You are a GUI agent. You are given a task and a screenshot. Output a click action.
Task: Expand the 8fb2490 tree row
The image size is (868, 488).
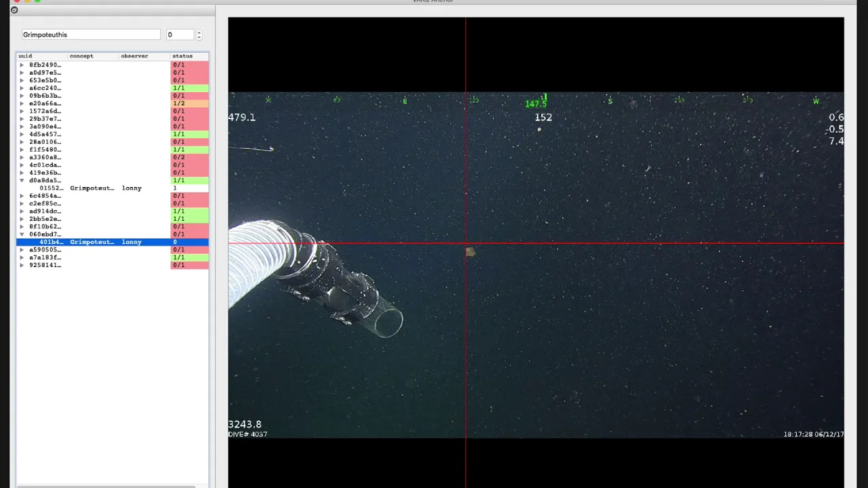[x=22, y=65]
